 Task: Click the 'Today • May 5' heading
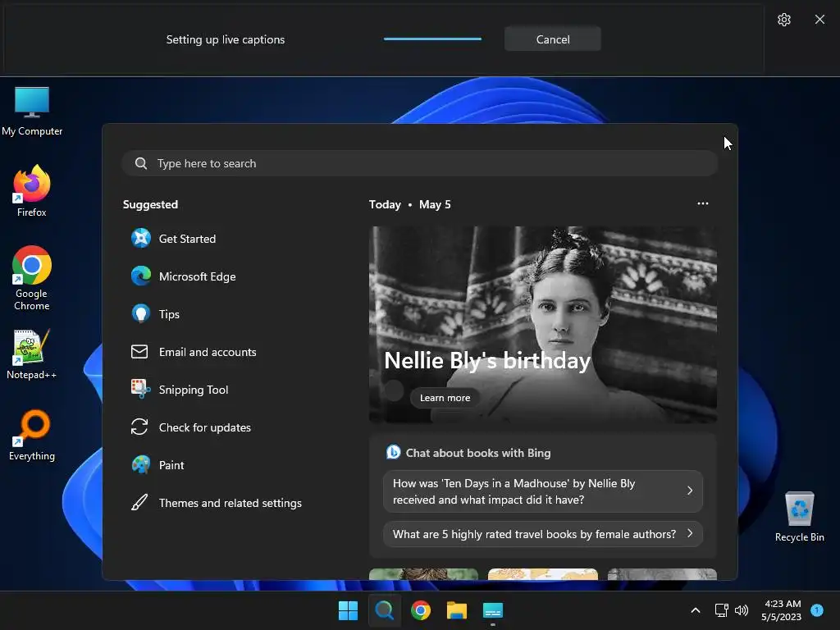point(410,204)
